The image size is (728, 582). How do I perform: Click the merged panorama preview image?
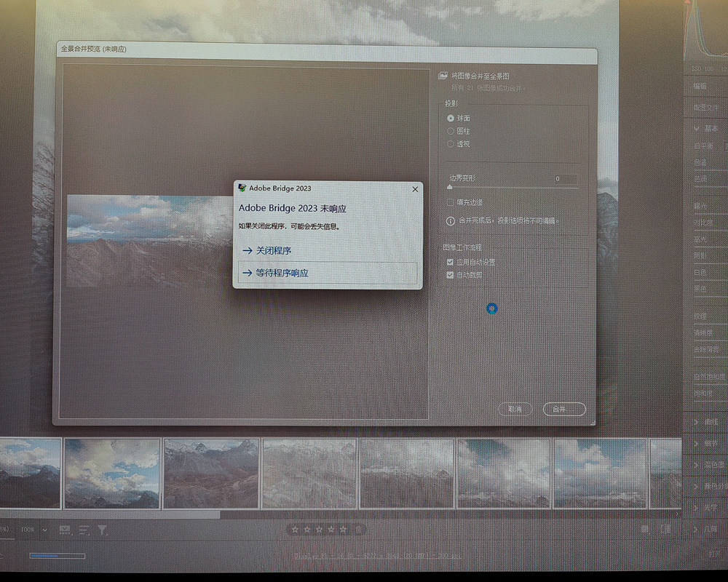[x=151, y=241]
